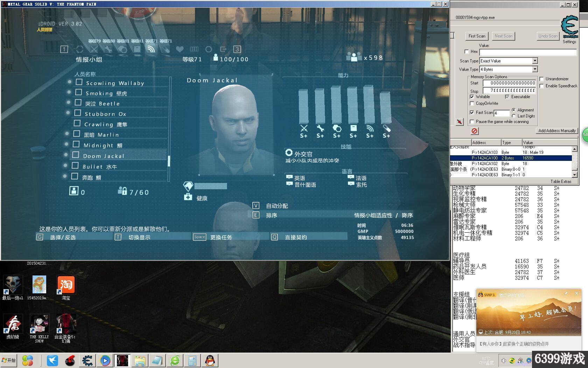Select the Intel Team signal icon tab
The height and width of the screenshot is (368, 588).
pos(151,49)
